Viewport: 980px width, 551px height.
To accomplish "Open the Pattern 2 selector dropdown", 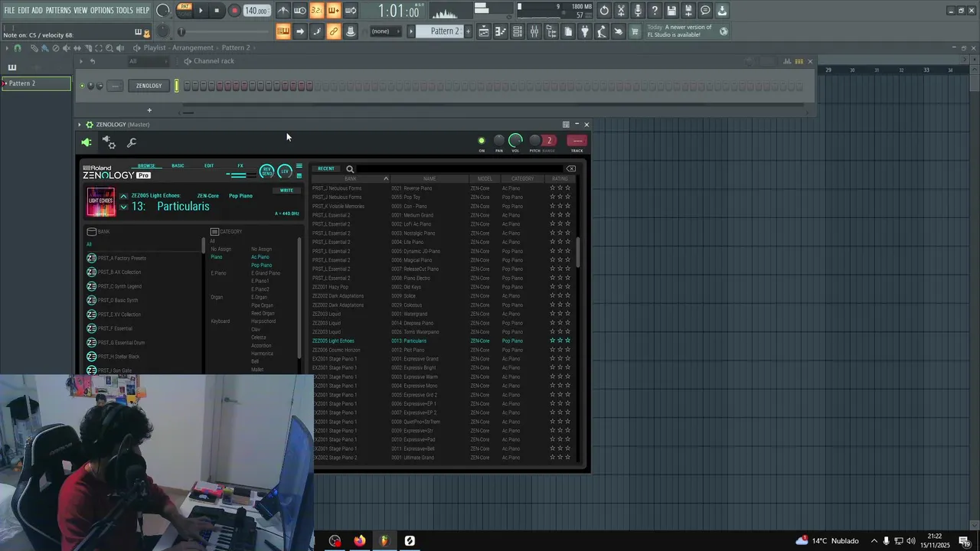I will [x=444, y=31].
